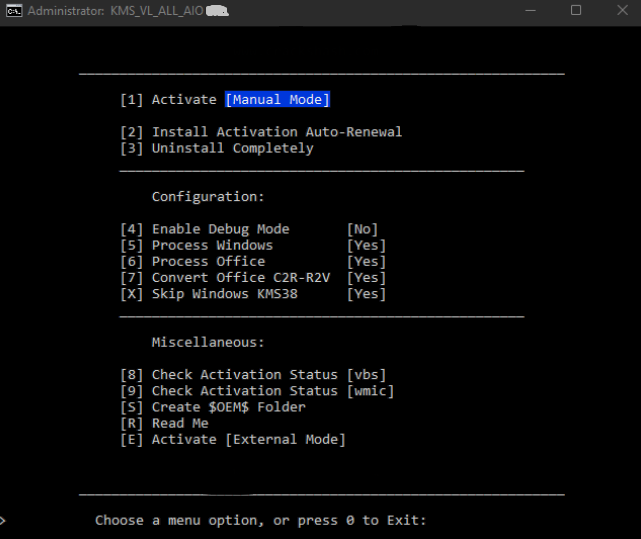Pick Check Activation Status [vbs] entry
Viewport: 641px width, 539px height.
click(x=254, y=375)
